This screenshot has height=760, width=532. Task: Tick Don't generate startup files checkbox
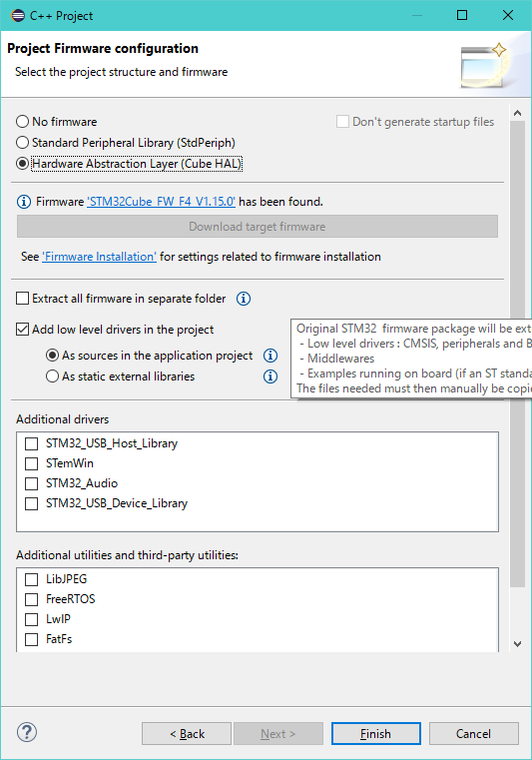(x=342, y=121)
